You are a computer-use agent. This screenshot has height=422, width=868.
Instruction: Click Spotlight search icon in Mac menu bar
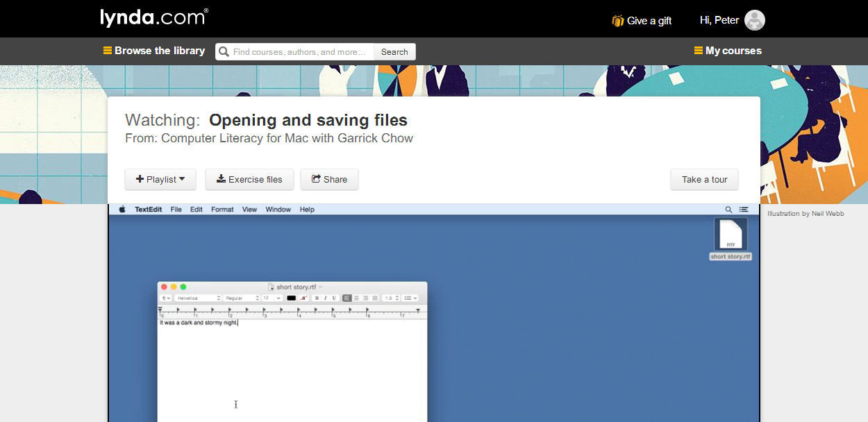click(x=728, y=209)
